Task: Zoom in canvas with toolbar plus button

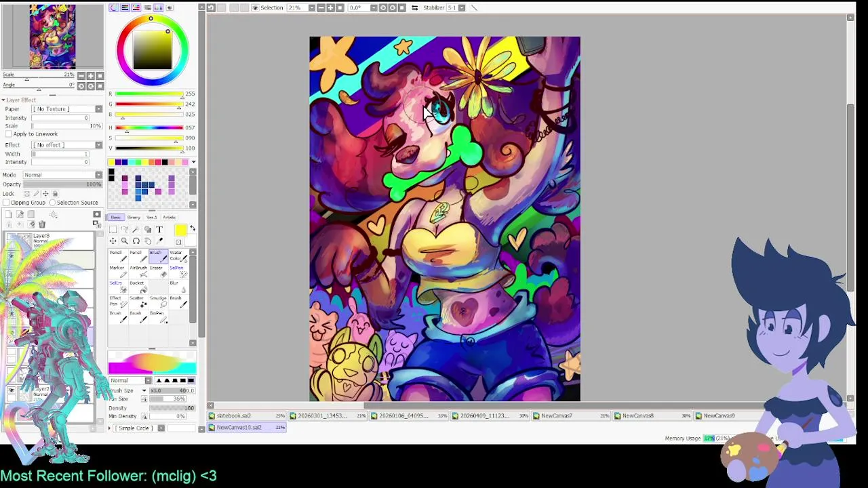Action: pyautogui.click(x=330, y=7)
